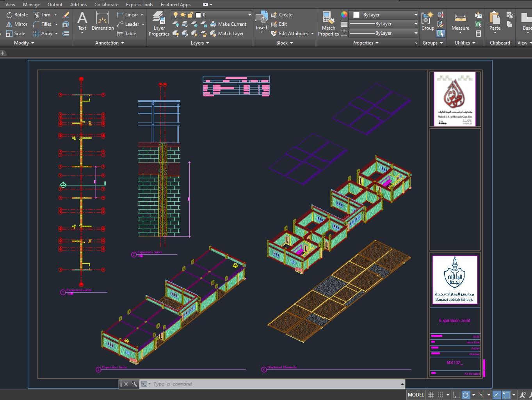Screen dimensions: 532x400
Task: Activate the Trim tool
Action: 43,15
